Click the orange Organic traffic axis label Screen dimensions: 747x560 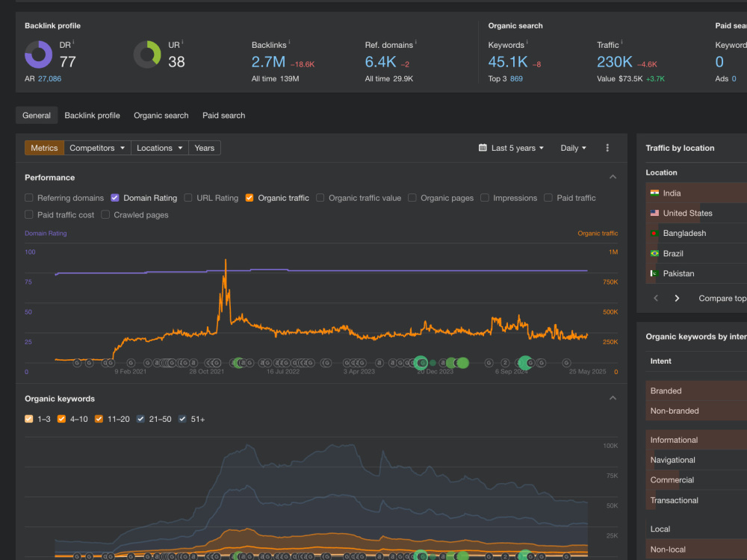click(598, 233)
